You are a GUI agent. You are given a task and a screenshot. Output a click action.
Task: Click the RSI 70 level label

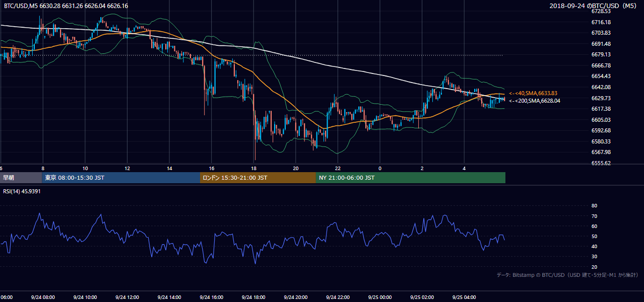[x=595, y=216]
